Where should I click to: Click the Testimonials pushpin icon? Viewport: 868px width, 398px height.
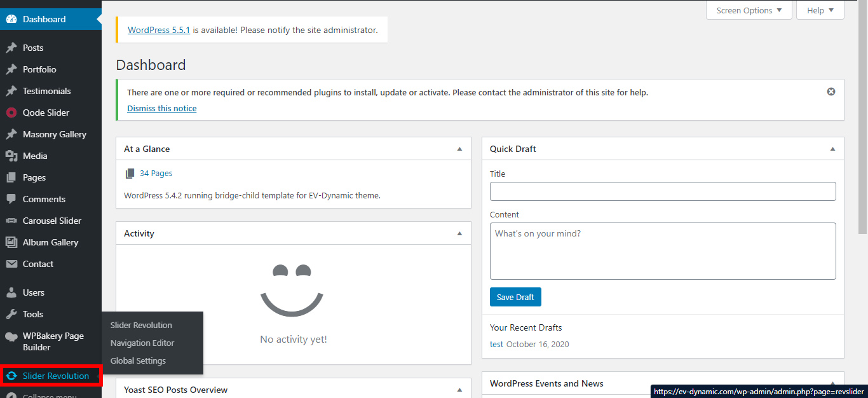[x=11, y=91]
